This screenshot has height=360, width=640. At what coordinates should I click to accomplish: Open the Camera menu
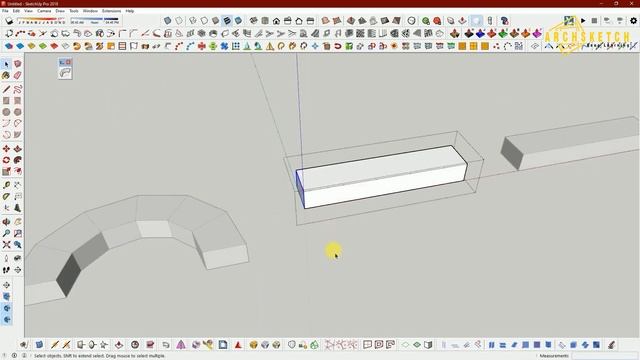(44, 11)
